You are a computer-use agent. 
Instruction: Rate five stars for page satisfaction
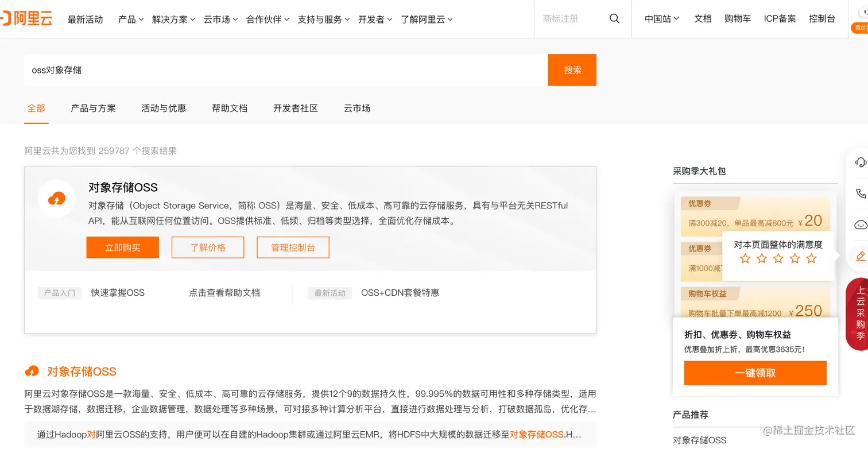(x=811, y=258)
